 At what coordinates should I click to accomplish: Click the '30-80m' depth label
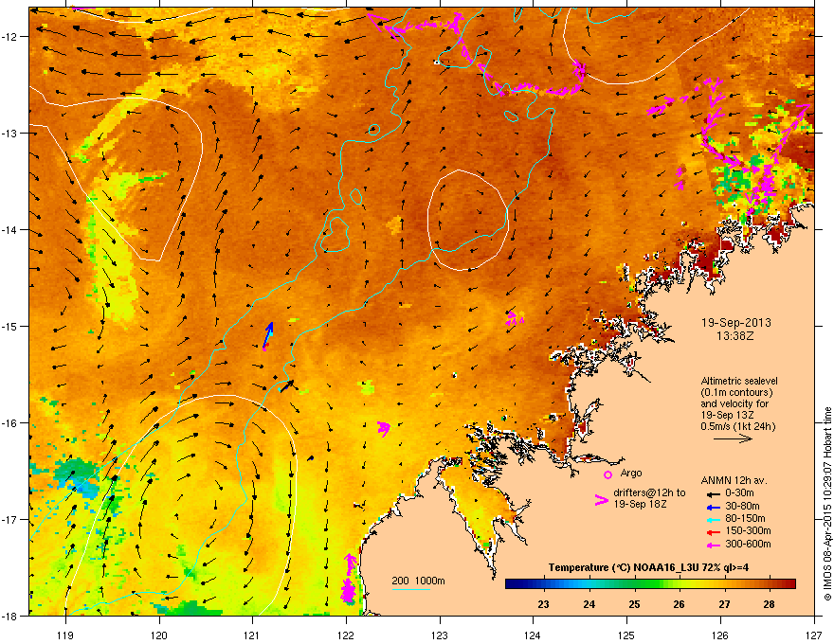pyautogui.click(x=742, y=507)
